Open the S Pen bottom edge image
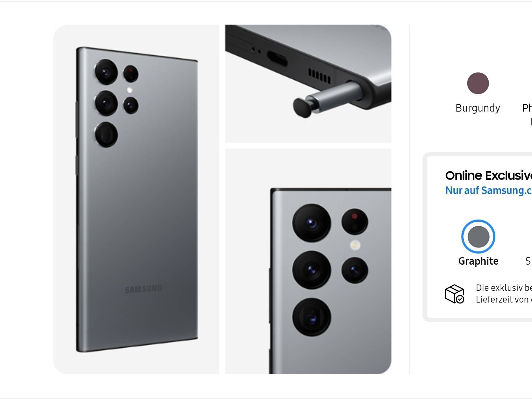This screenshot has height=406, width=532. 308,84
